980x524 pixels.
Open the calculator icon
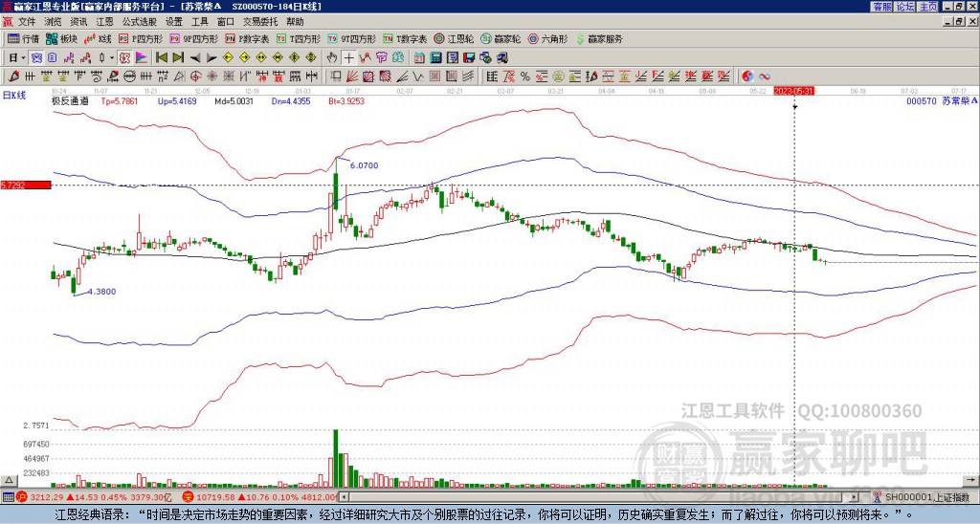[x=435, y=58]
